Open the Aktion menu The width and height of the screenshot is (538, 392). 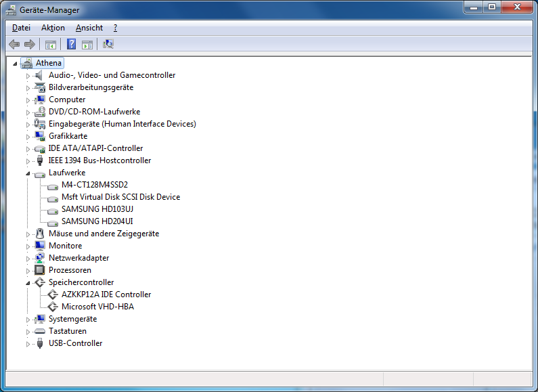point(53,28)
